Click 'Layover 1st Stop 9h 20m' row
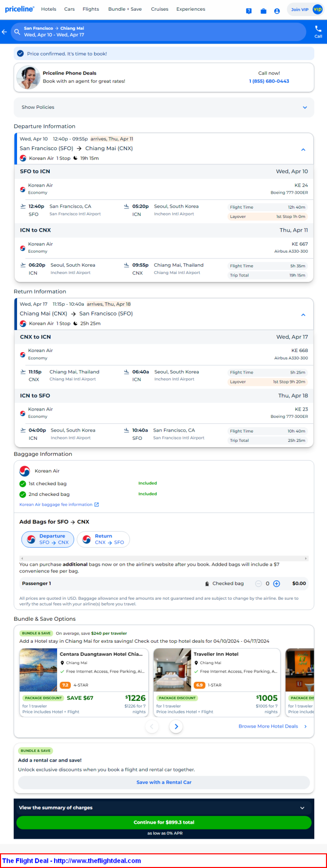Viewport: 327px width, 868px height. (267, 382)
